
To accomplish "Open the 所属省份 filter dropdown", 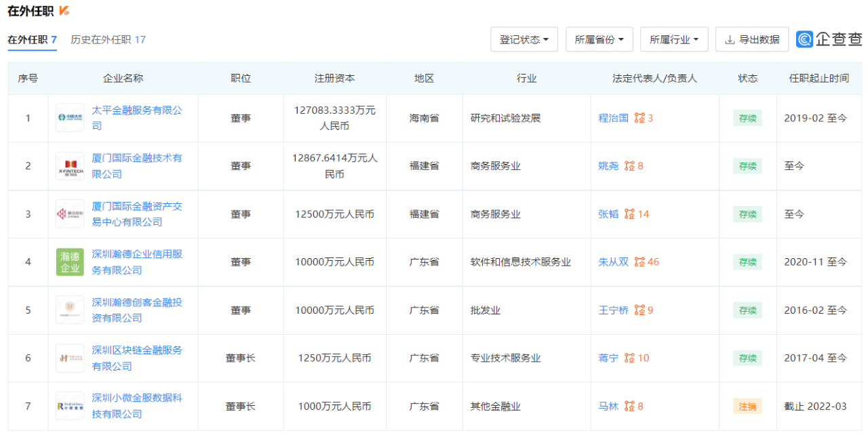I will pos(599,39).
